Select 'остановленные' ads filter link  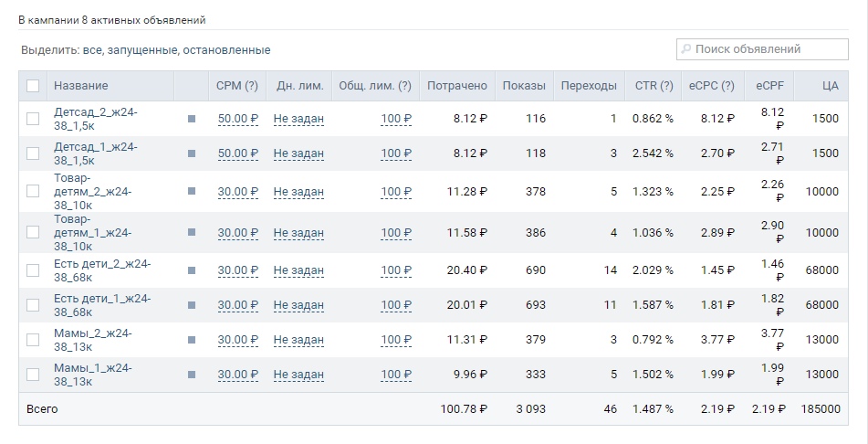tap(226, 50)
